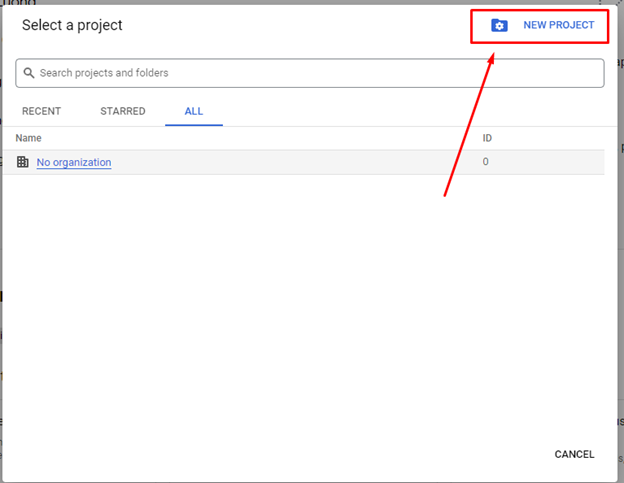The width and height of the screenshot is (624, 483).
Task: Click the ID column header
Action: 487,138
